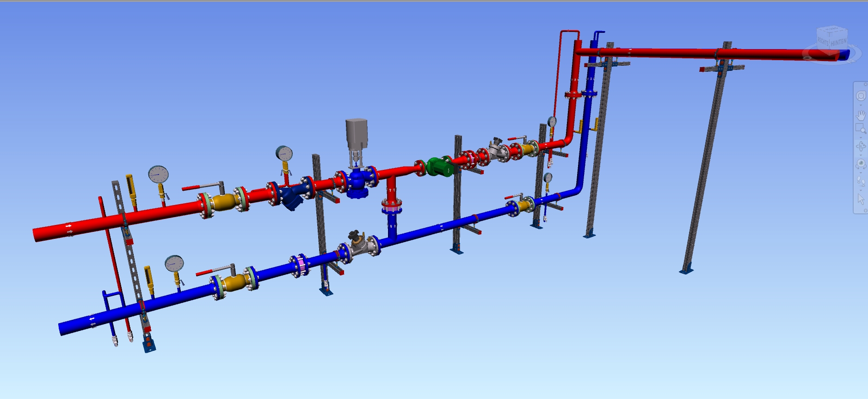Image resolution: width=868 pixels, height=399 pixels.
Task: Select pressure gauge above the Y-strainer
Action: (284, 153)
